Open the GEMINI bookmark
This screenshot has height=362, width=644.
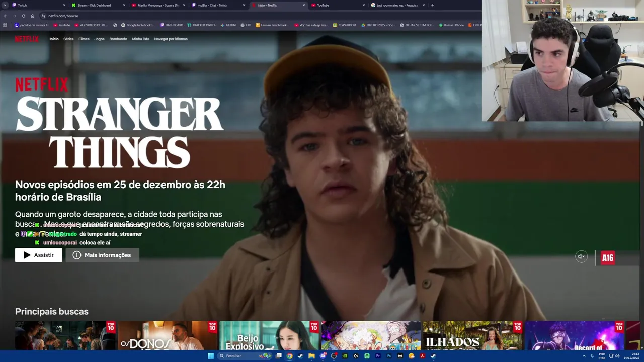click(x=228, y=25)
